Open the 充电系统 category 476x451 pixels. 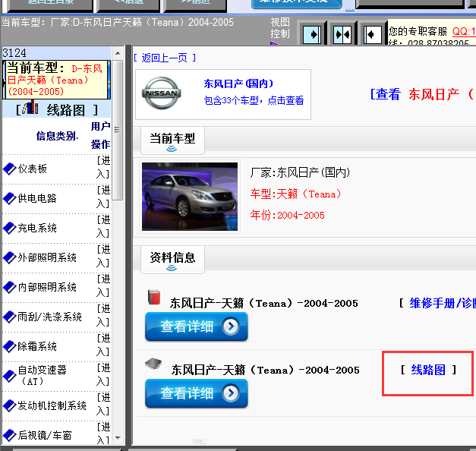point(37,228)
